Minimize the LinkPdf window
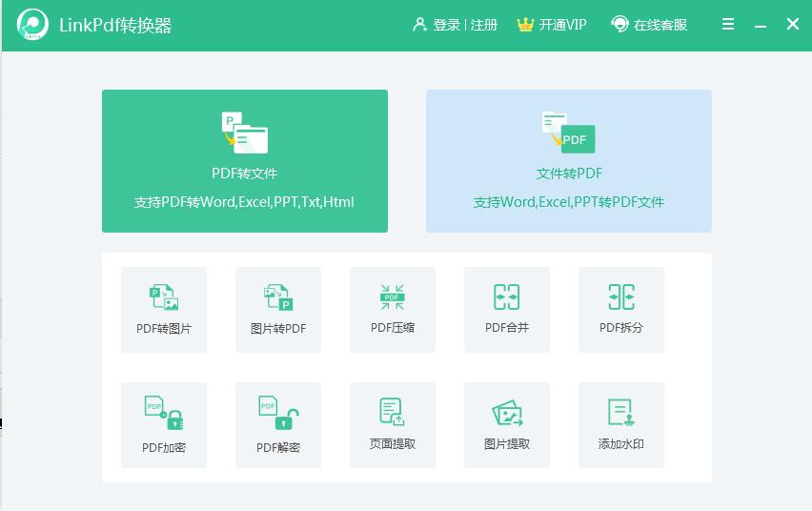The image size is (812, 511). [761, 26]
